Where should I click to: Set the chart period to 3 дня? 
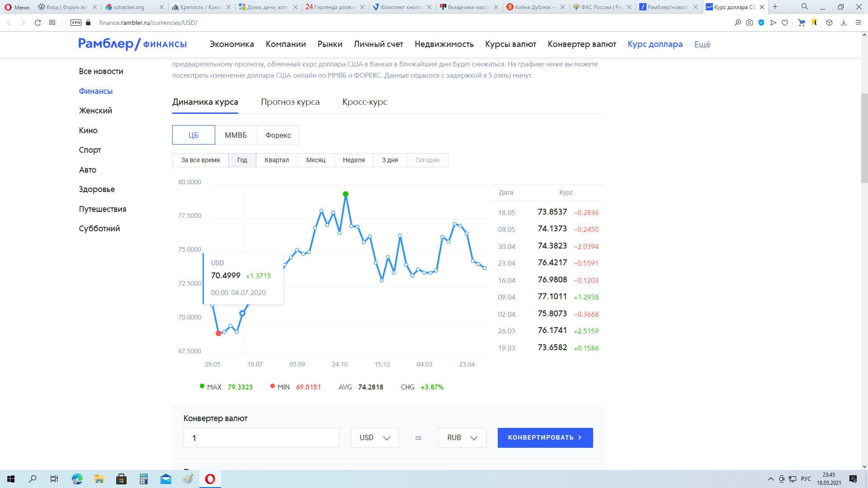390,160
